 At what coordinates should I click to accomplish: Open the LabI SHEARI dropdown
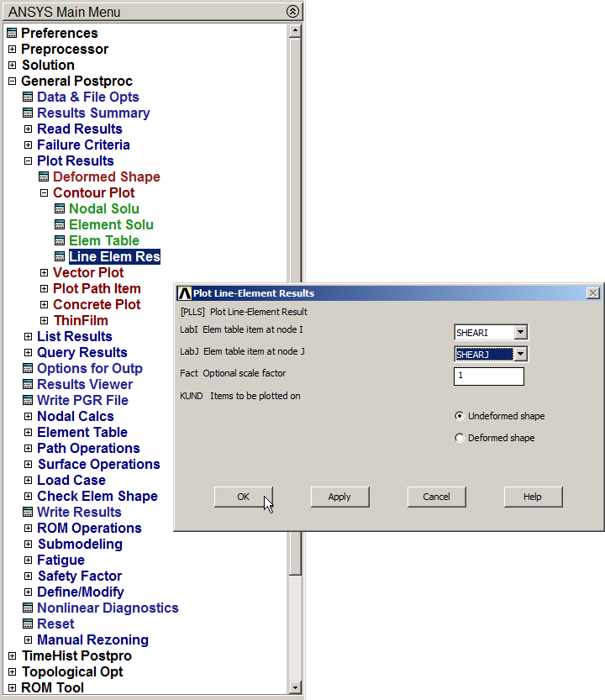click(x=520, y=333)
